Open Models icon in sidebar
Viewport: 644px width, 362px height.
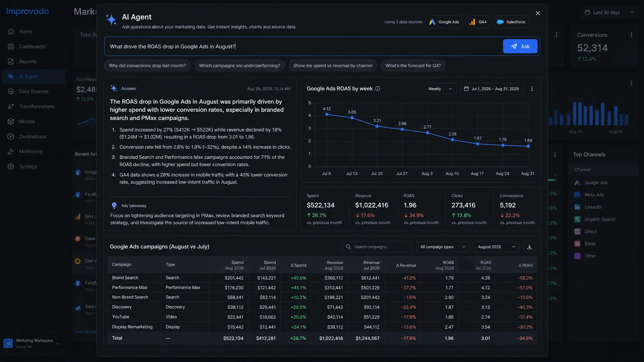tap(11, 122)
